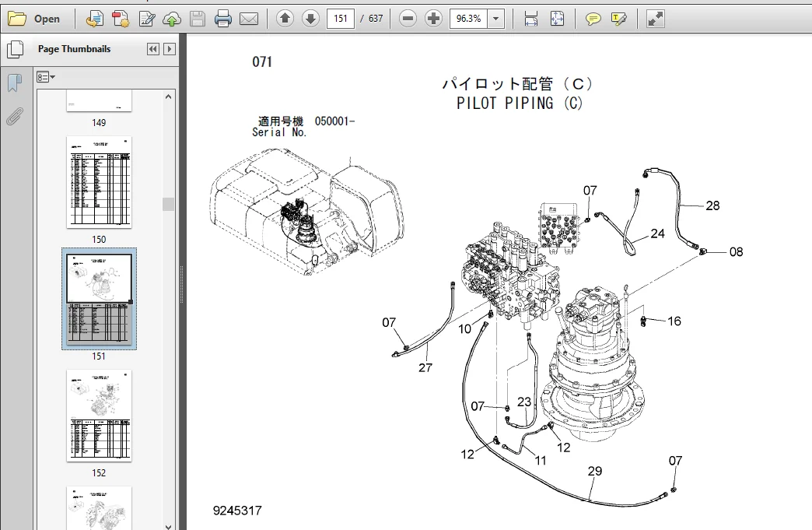Go to next page with down arrow
This screenshot has width=812, height=530.
coord(310,19)
